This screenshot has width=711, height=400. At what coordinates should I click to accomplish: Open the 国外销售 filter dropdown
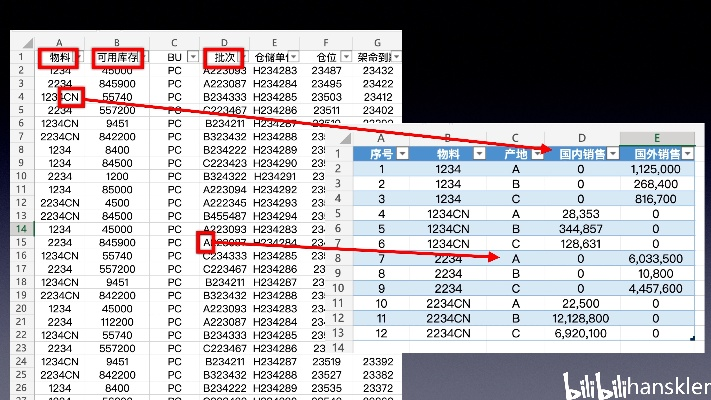[688, 154]
